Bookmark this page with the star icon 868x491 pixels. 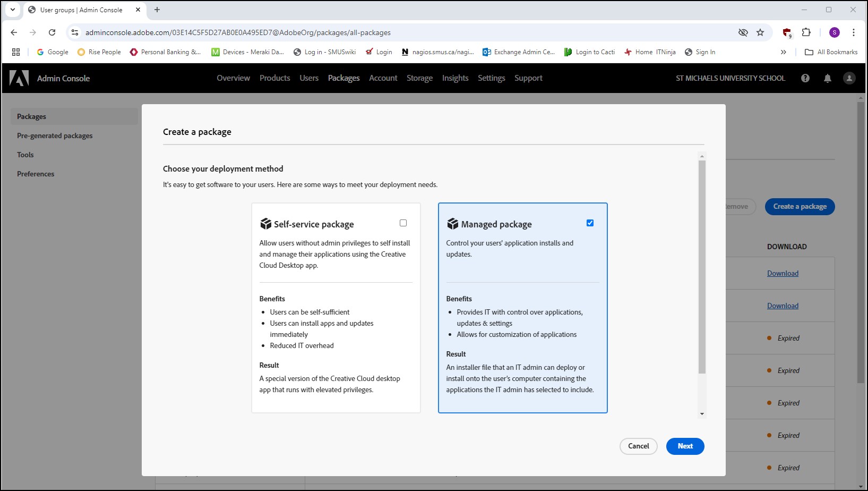[760, 32]
